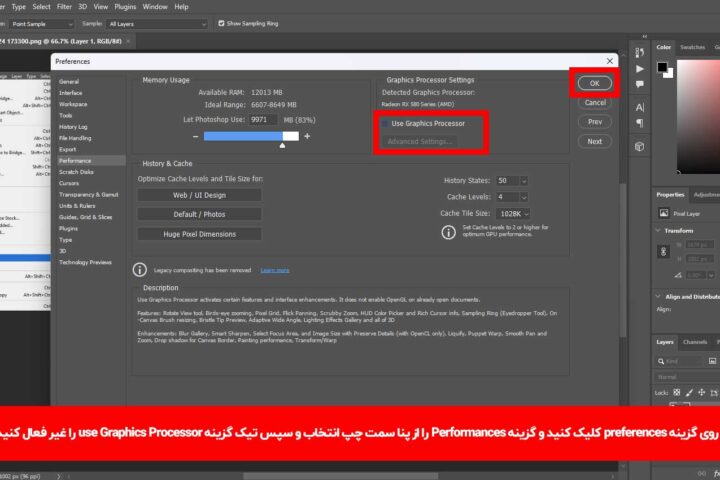Click lock image pixels brush icon
Screen dimensions: 720x480
tap(689, 392)
